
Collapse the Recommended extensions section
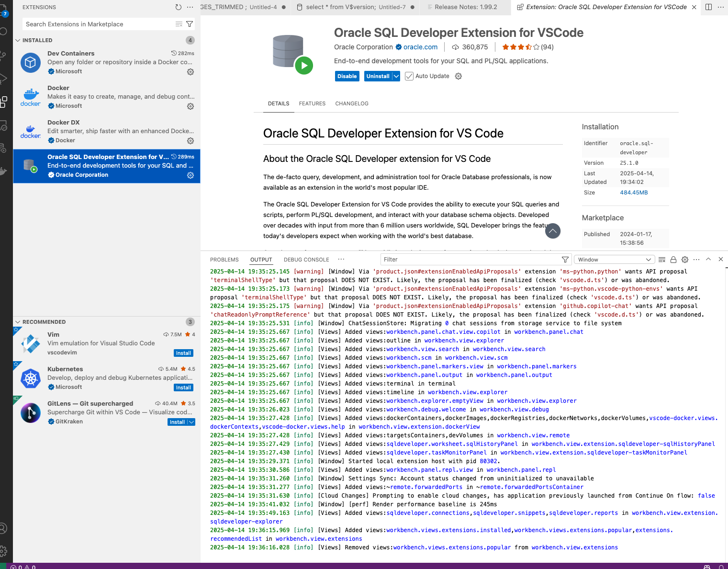(x=18, y=322)
